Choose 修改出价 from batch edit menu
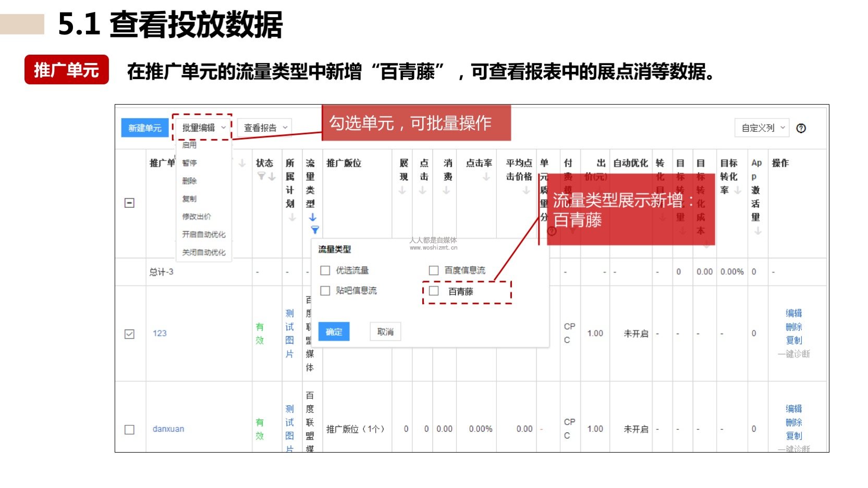The image size is (868, 488). (x=197, y=217)
